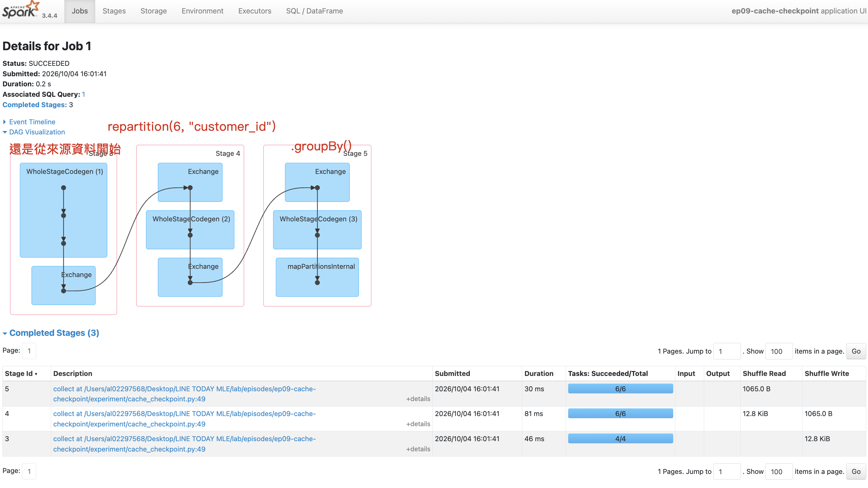Click page 1 in top pagination
Image resolution: width=868 pixels, height=488 pixels.
pyautogui.click(x=29, y=351)
